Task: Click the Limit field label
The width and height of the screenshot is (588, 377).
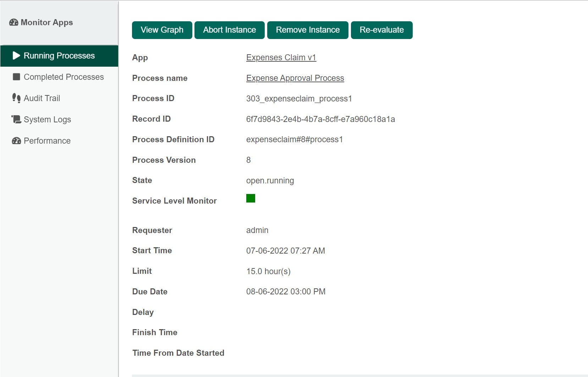Action: click(x=142, y=271)
